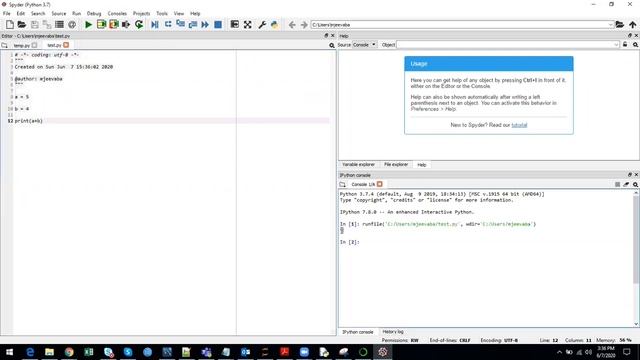640x360 pixels.
Task: Open the View menu
Action: [179, 13]
